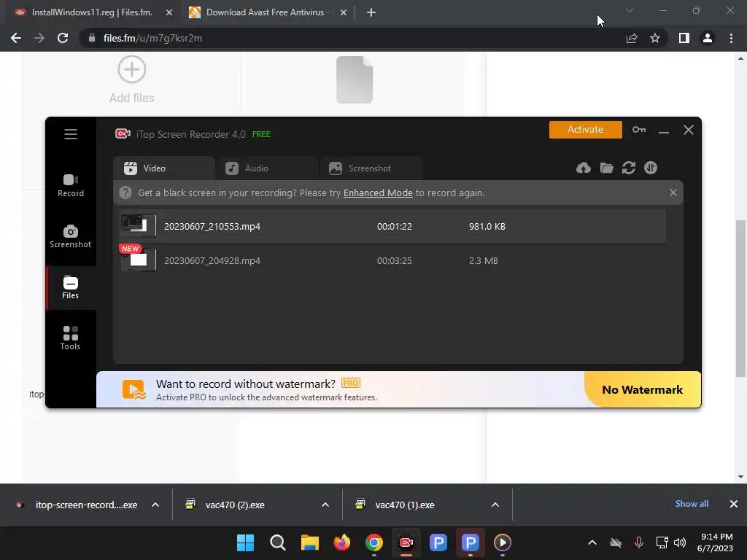Open File Explorer from taskbar

[x=309, y=542]
